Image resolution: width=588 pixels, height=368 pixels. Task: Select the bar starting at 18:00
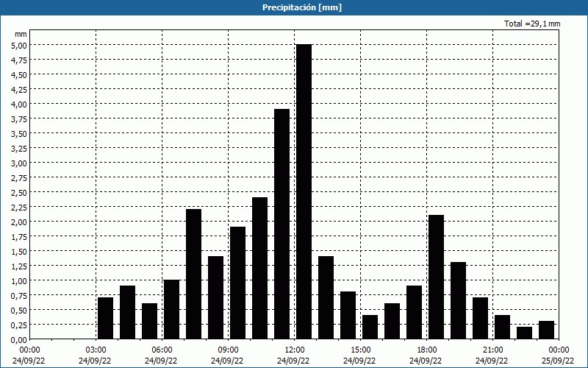click(x=436, y=277)
